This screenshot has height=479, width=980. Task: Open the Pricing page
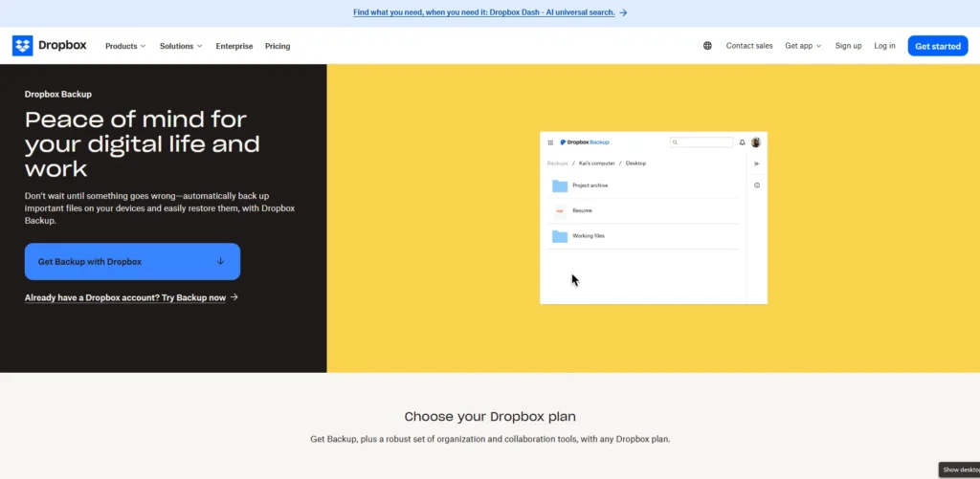point(278,46)
